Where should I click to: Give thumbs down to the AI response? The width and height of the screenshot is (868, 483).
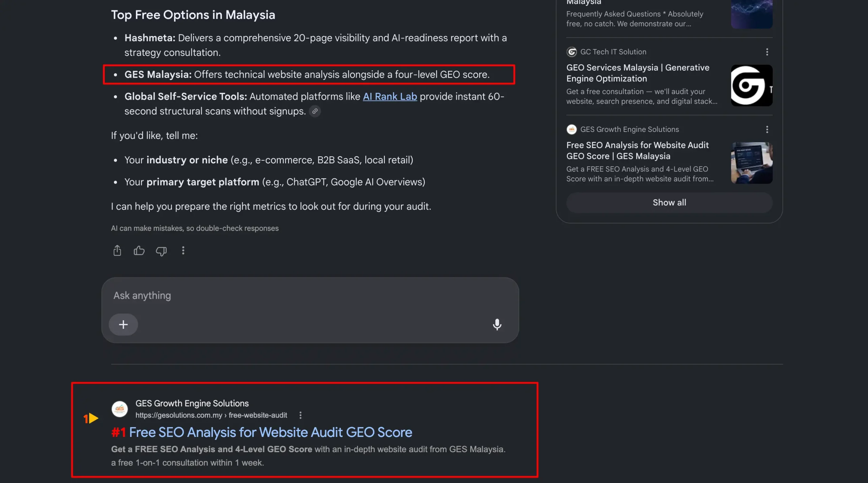[x=161, y=251]
